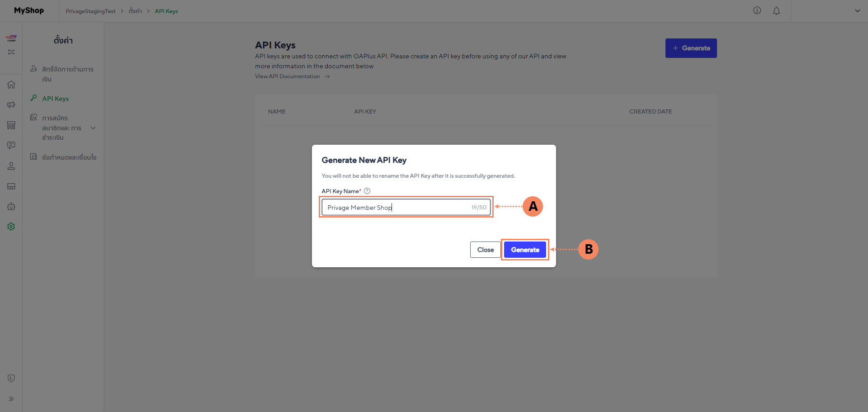
Task: Click the megaphone broadcast icon
Action: coord(11,105)
